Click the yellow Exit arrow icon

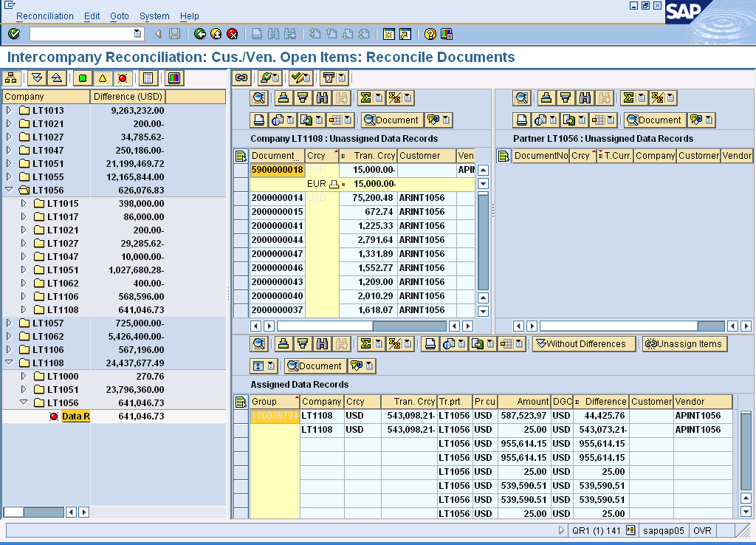tap(216, 34)
